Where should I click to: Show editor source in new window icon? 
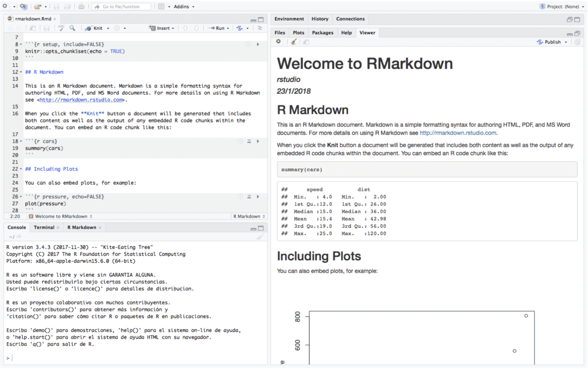[32, 28]
